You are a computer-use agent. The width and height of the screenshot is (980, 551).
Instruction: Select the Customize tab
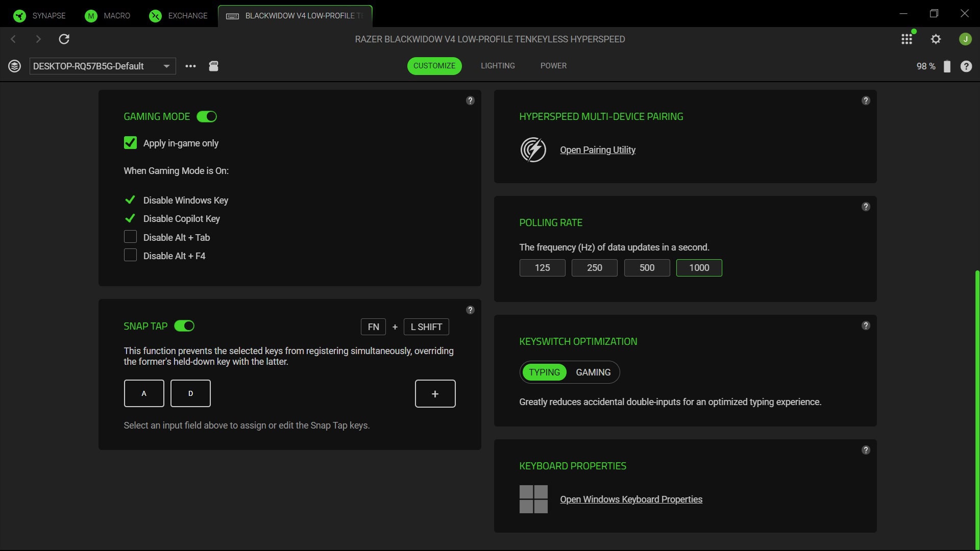tap(434, 66)
